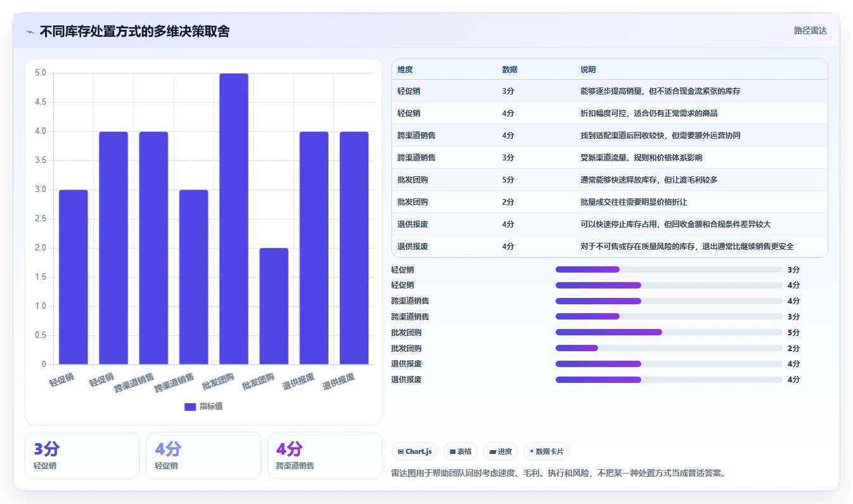Select the 进度 chip label
The height and width of the screenshot is (504, 853).
click(x=505, y=451)
